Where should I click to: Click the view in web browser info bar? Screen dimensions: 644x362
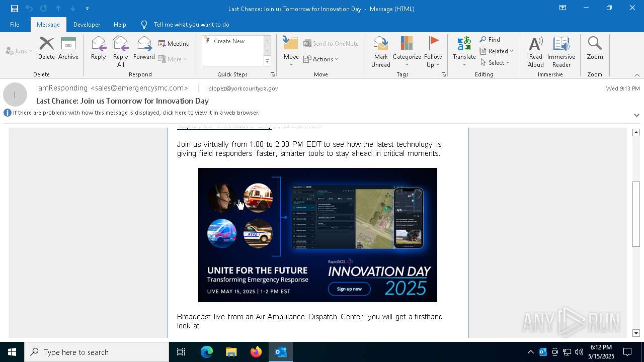click(136, 113)
